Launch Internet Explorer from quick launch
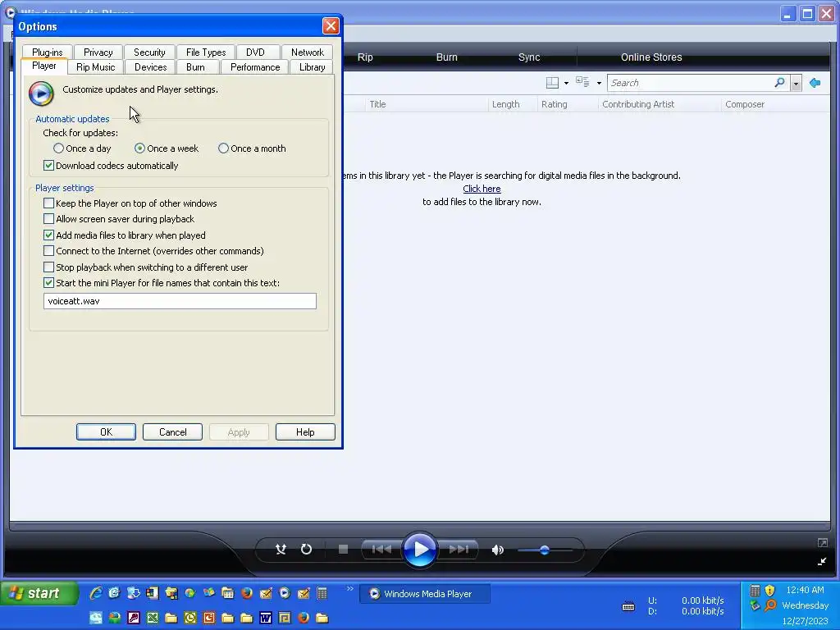This screenshot has width=840, height=630. pyautogui.click(x=96, y=592)
